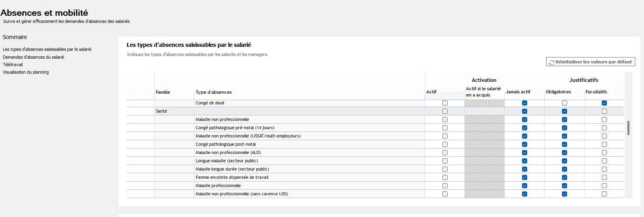Uncheck Jamais actif for Maladie professionnelle

pos(524,186)
